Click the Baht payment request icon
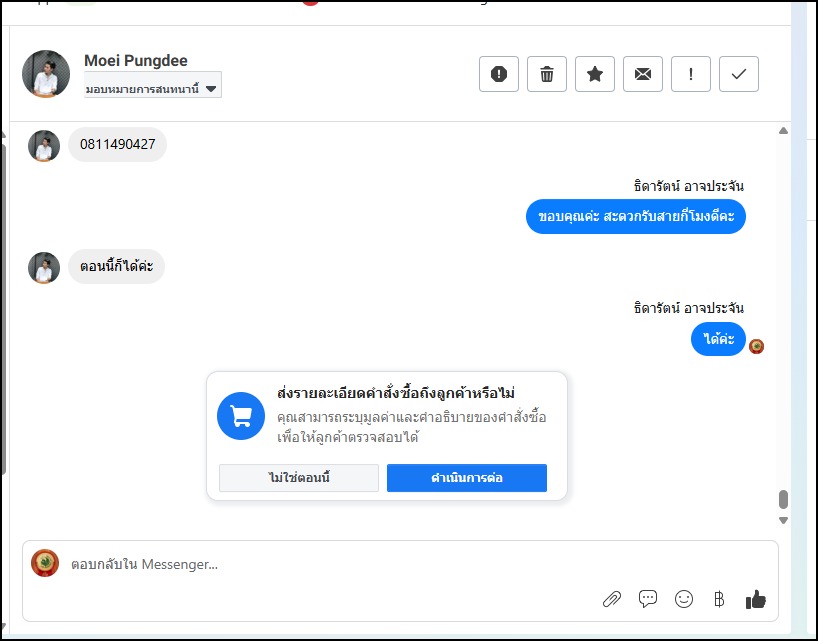This screenshot has width=818, height=641. click(719, 599)
